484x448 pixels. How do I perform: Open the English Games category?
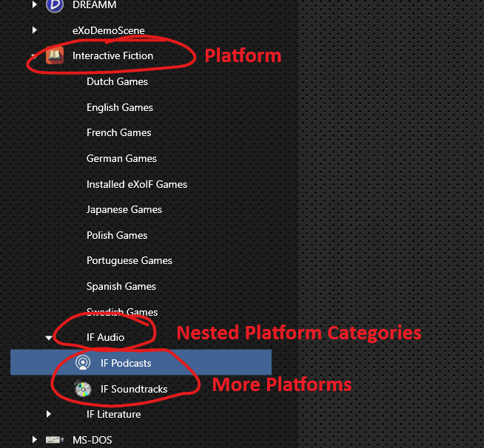tap(119, 107)
